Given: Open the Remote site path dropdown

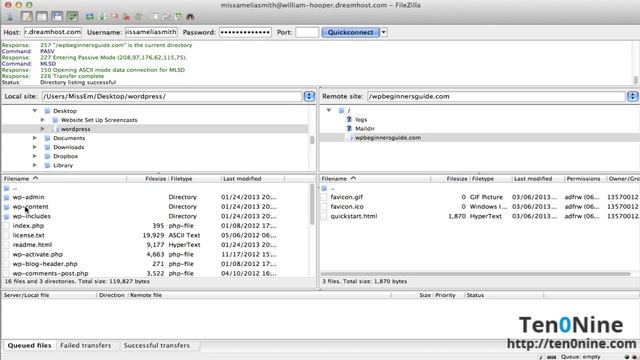Looking at the screenshot, I should pyautogui.click(x=632, y=96).
